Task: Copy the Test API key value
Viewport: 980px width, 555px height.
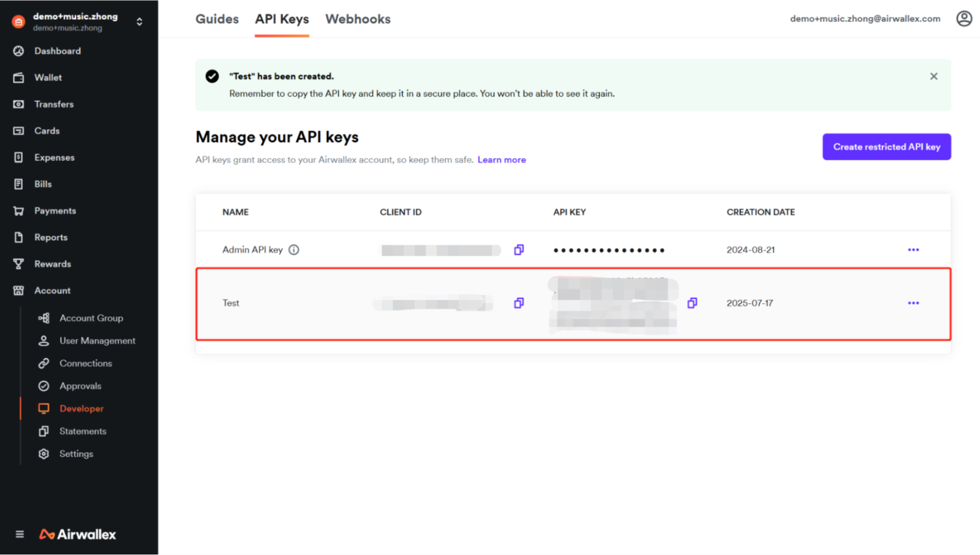Action: tap(692, 303)
